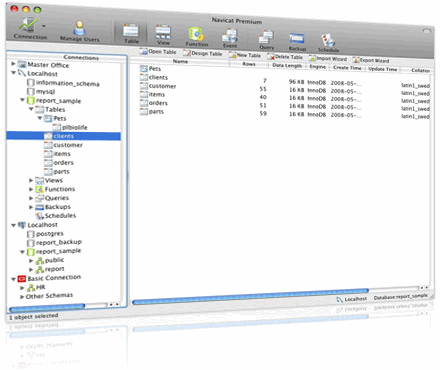The height and width of the screenshot is (370, 440).
Task: Collapse the first Localhost MySQL connection
Action: pyautogui.click(x=13, y=72)
